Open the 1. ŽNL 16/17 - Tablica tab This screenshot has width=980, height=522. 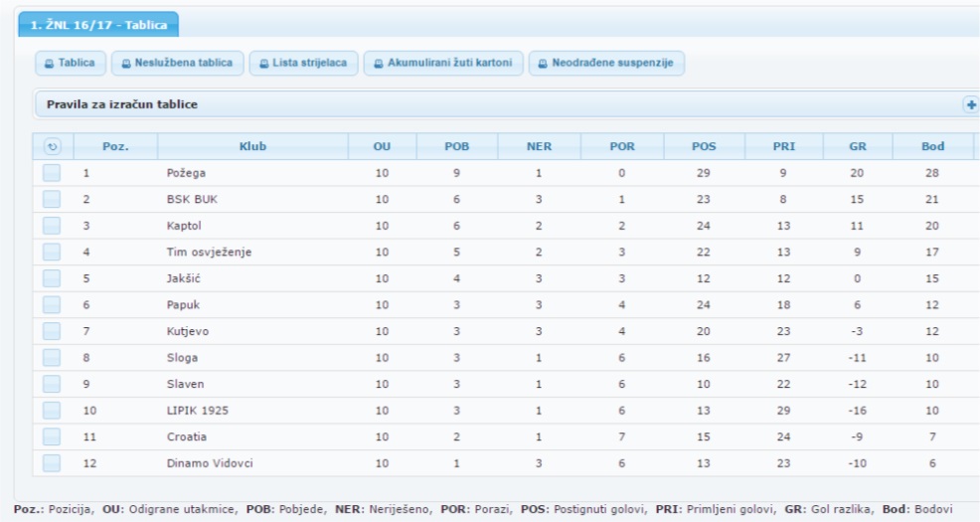coord(97,24)
